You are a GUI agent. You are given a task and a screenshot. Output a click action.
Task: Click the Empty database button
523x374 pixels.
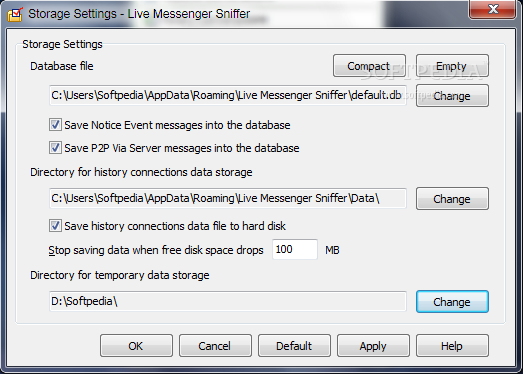[452, 66]
